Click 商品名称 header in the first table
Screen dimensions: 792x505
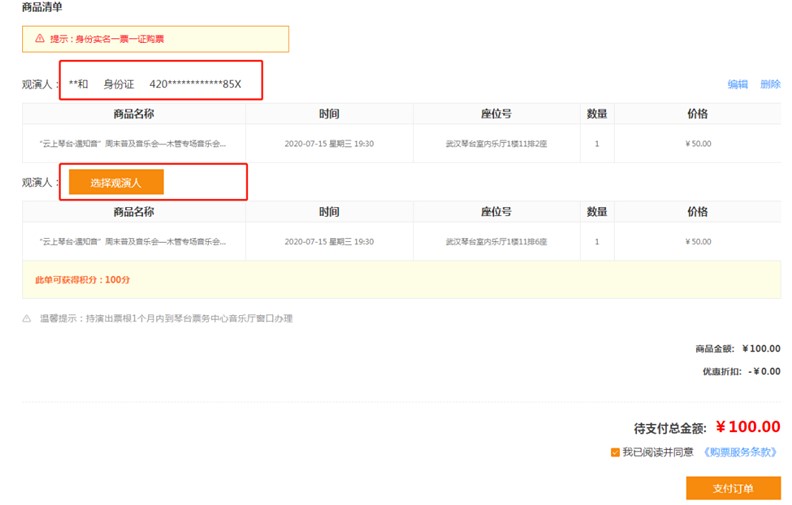(134, 114)
